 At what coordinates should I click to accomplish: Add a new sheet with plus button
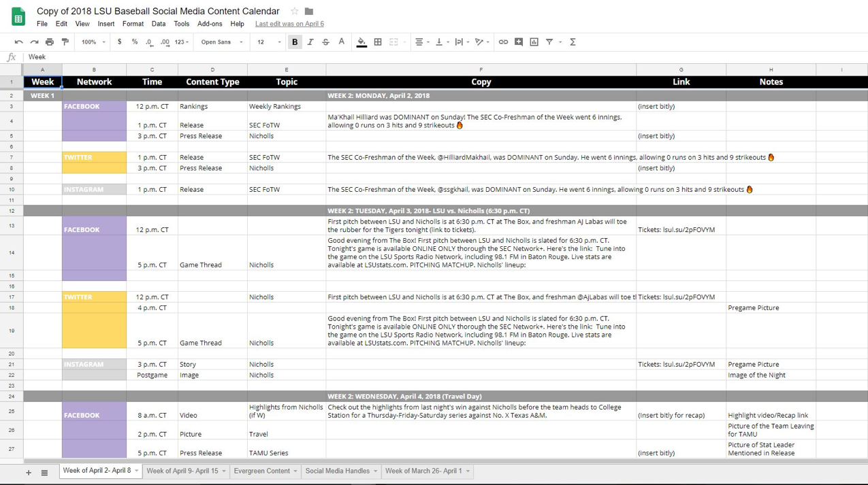(x=29, y=472)
